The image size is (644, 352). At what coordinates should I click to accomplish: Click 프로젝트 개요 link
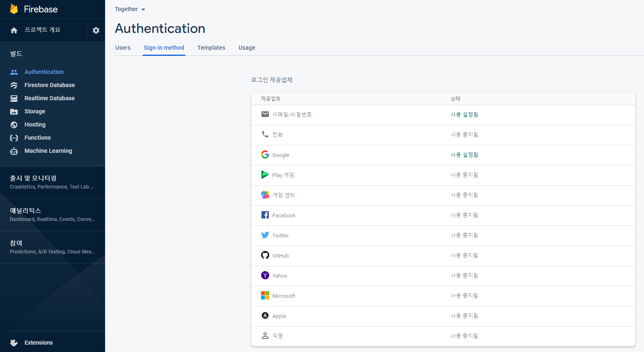coord(42,30)
